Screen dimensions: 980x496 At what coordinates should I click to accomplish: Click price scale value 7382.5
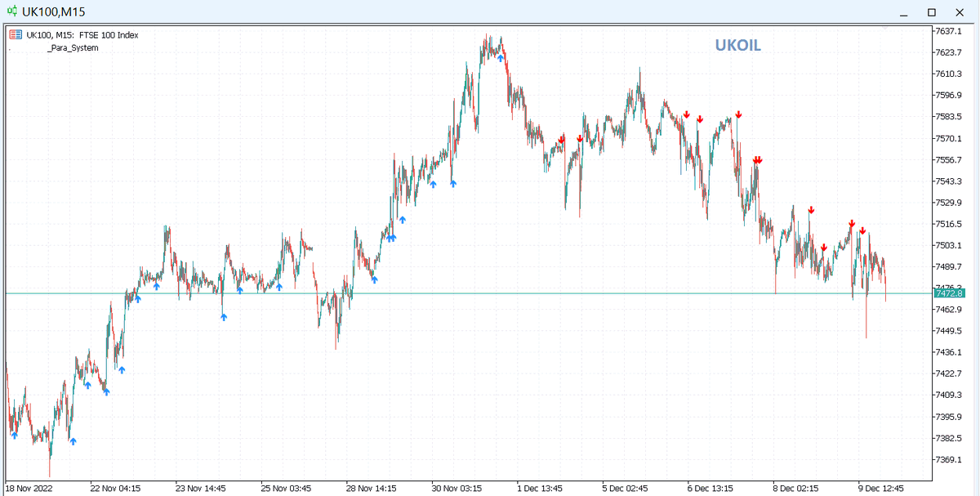(950, 438)
